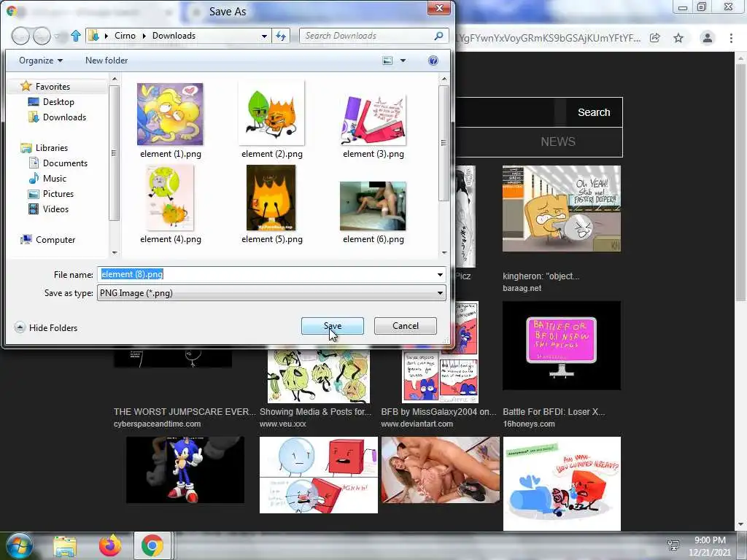Click the pink monitor image thumbnail
The image size is (747, 560).
pos(562,346)
